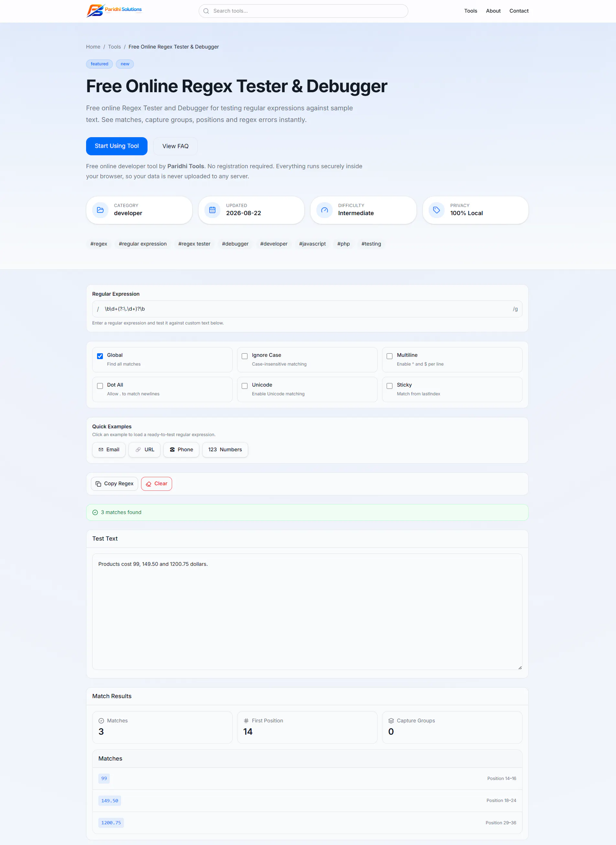Focus the Regular Expression input field

click(x=307, y=309)
